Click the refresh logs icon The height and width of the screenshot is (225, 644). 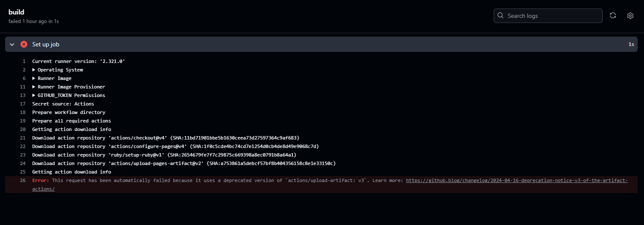[613, 16]
